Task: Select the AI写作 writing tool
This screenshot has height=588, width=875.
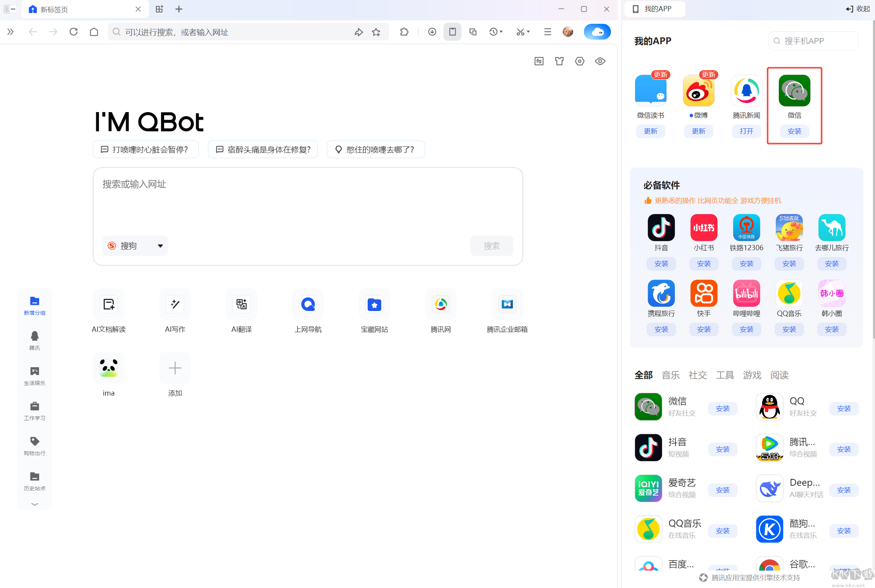Action: pyautogui.click(x=175, y=310)
